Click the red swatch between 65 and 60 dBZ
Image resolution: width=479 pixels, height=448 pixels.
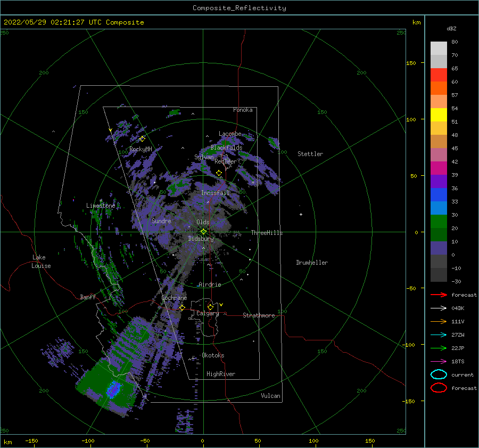pyautogui.click(x=439, y=75)
